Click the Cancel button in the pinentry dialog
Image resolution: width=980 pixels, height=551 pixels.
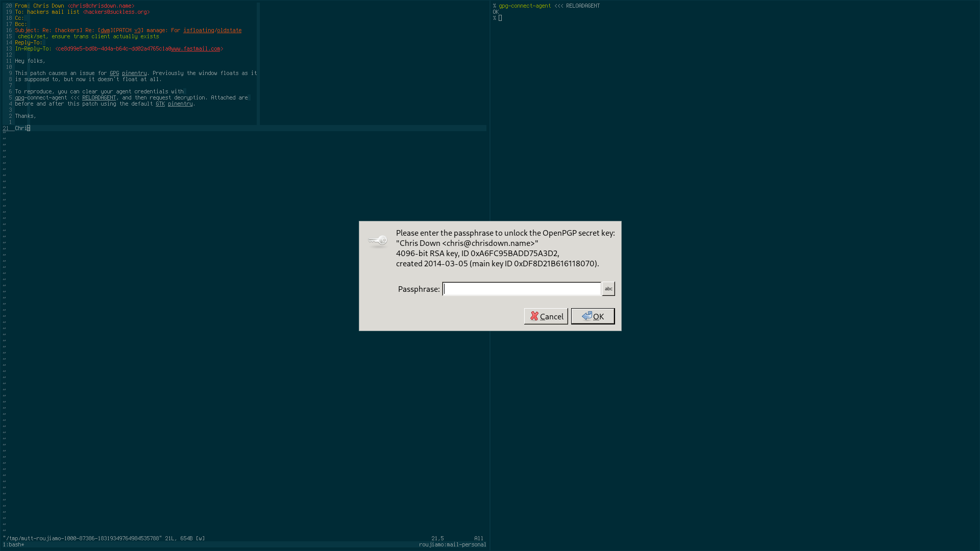546,316
